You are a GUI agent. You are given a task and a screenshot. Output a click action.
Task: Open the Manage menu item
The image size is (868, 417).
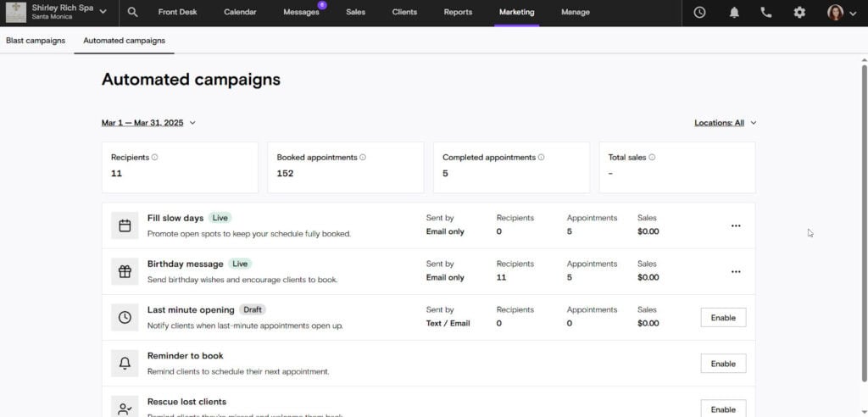coord(576,12)
